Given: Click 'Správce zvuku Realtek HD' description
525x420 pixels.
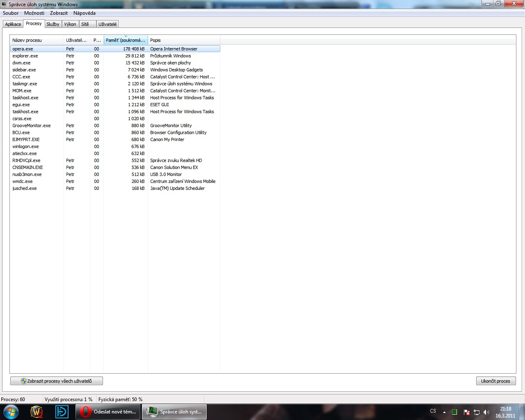Looking at the screenshot, I should coord(176,160).
